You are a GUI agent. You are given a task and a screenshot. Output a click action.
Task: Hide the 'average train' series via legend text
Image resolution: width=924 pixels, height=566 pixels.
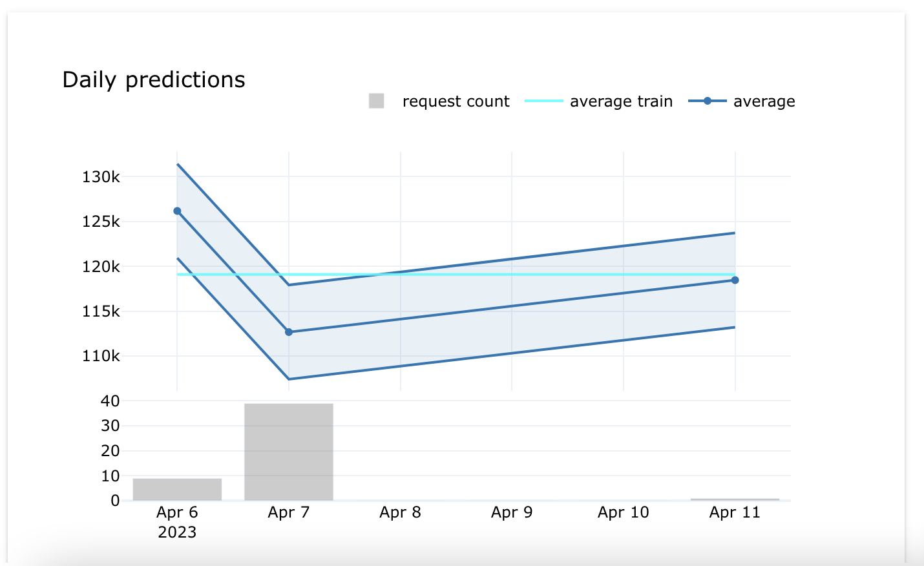[621, 101]
